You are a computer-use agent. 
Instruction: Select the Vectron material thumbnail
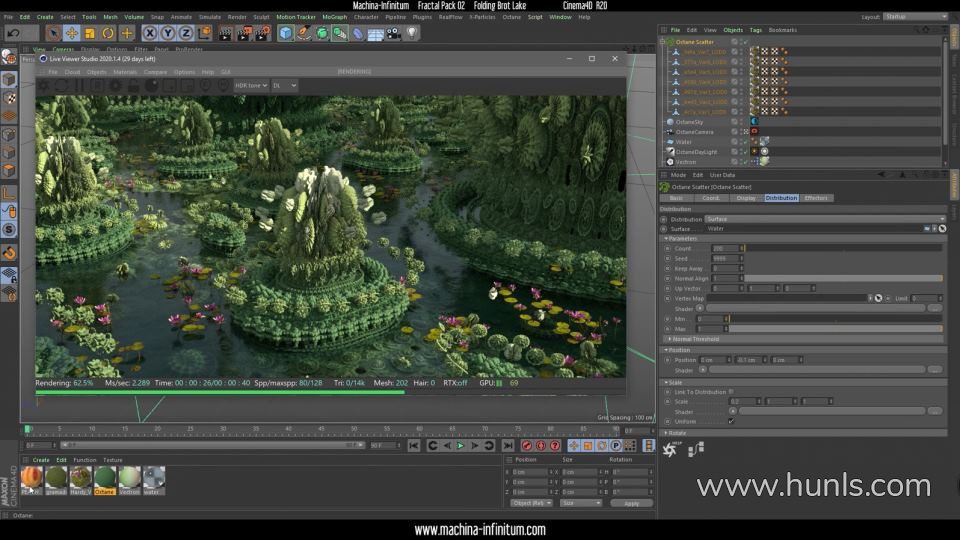[x=130, y=479]
